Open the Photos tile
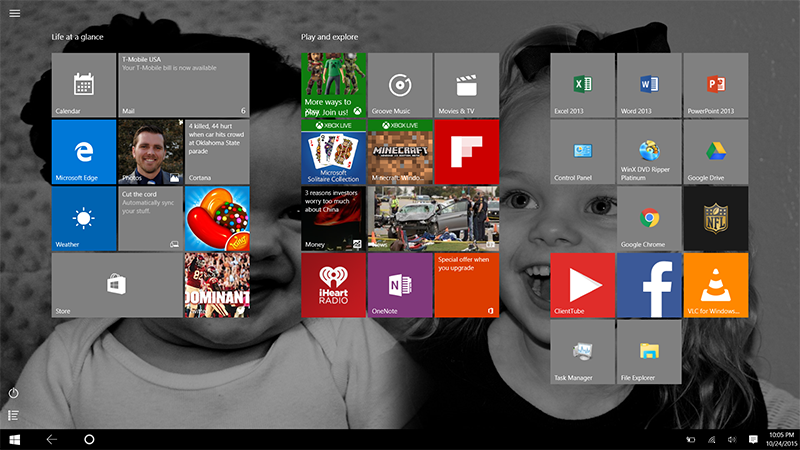This screenshot has height=450, width=800. [151, 152]
